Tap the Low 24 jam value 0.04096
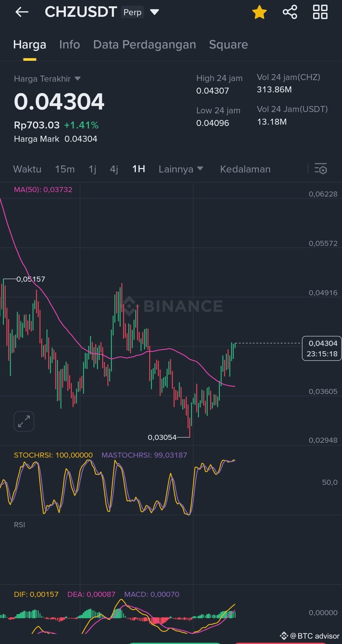The image size is (342, 644). 212,123
